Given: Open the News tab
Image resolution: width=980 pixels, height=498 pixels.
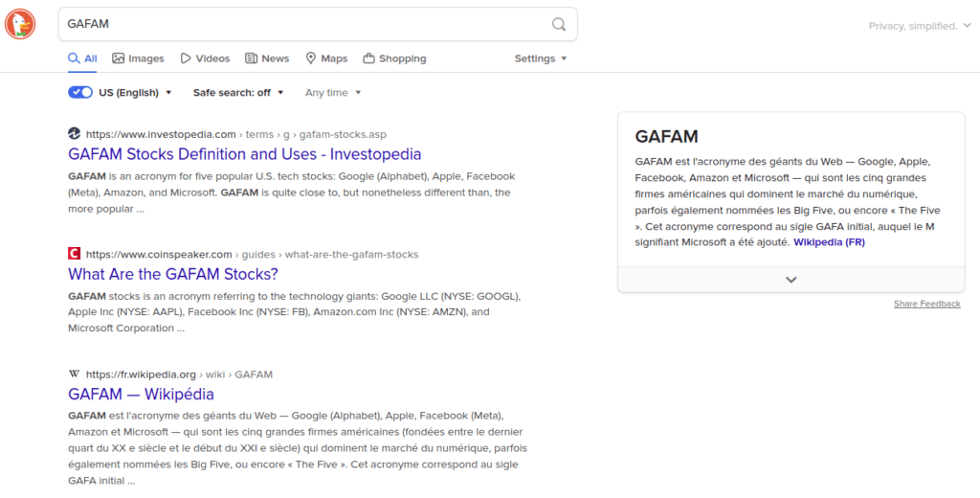Looking at the screenshot, I should (x=267, y=58).
